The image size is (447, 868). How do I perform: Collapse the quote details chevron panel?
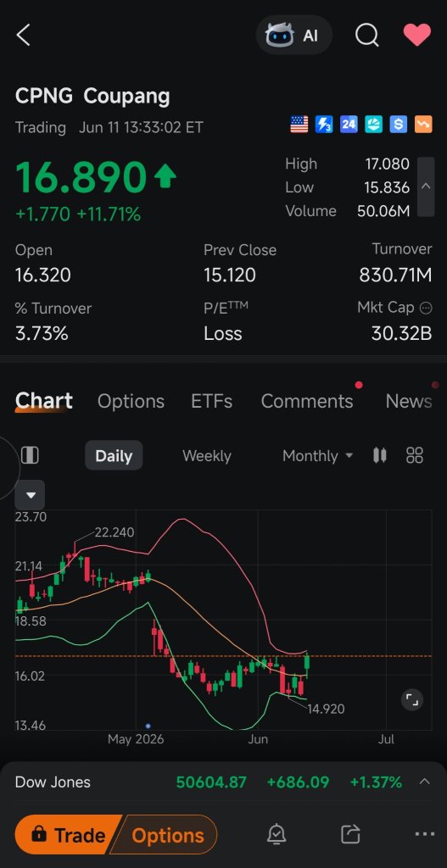pyautogui.click(x=426, y=186)
